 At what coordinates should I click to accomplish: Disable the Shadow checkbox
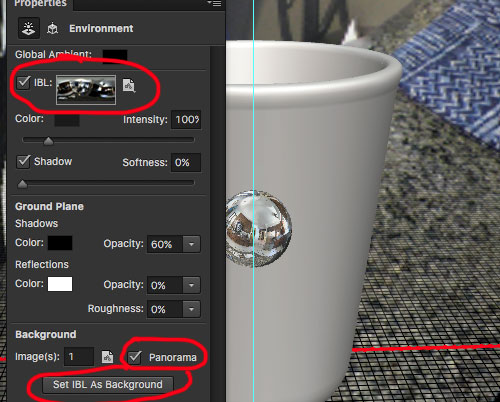(24, 162)
